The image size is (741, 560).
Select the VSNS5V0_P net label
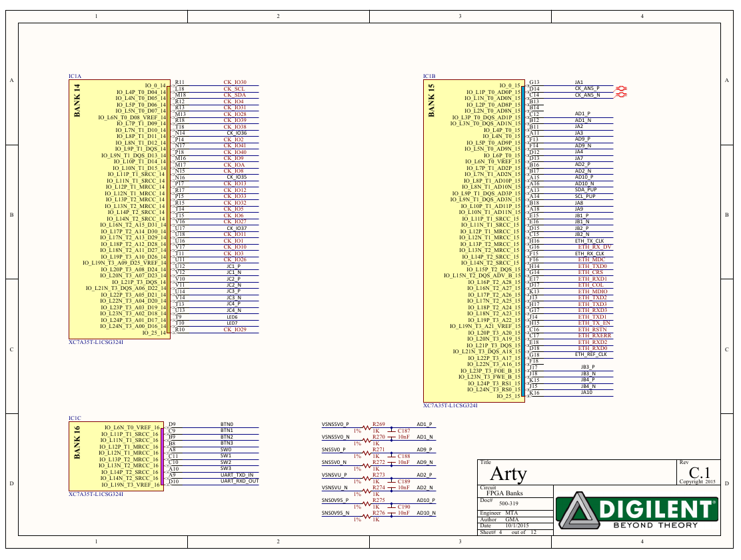336,425
